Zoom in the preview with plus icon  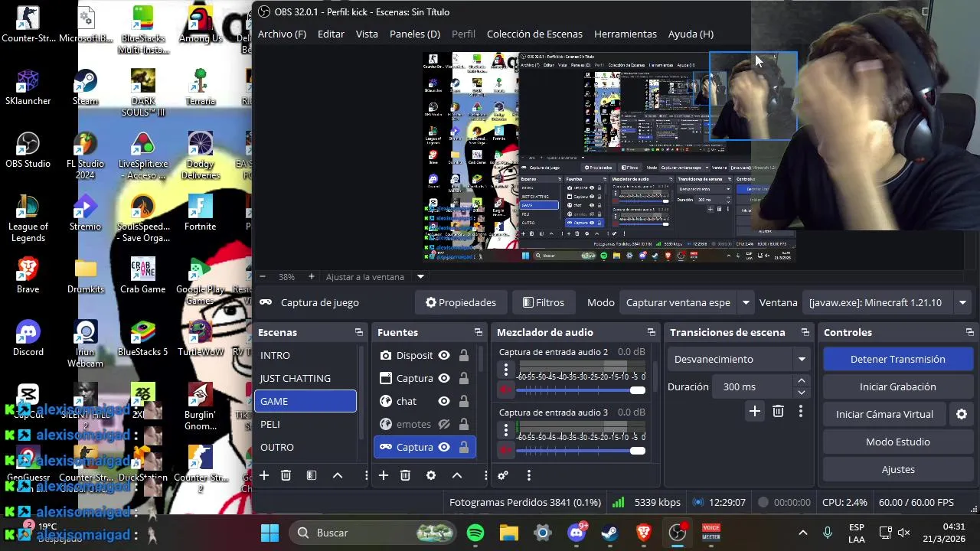coord(311,276)
